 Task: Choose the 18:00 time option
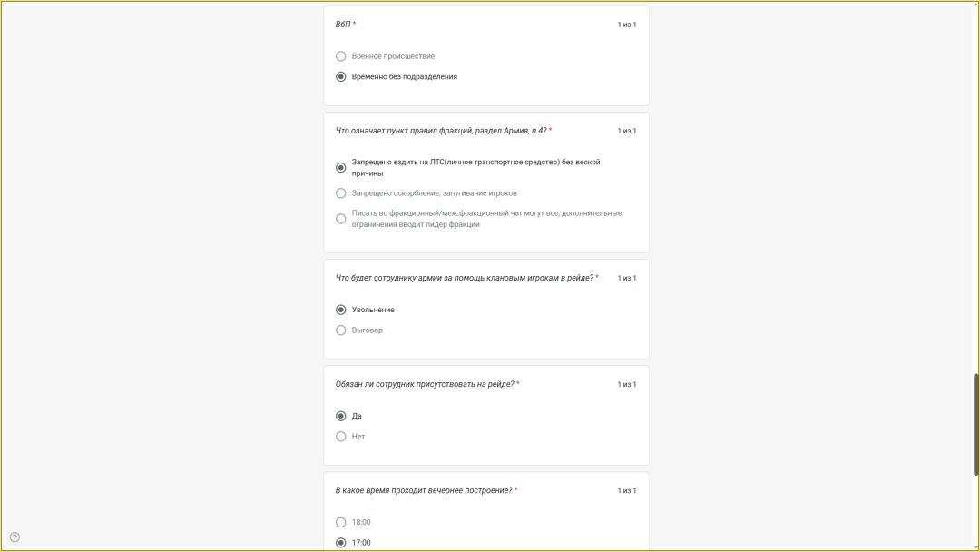[x=341, y=522]
